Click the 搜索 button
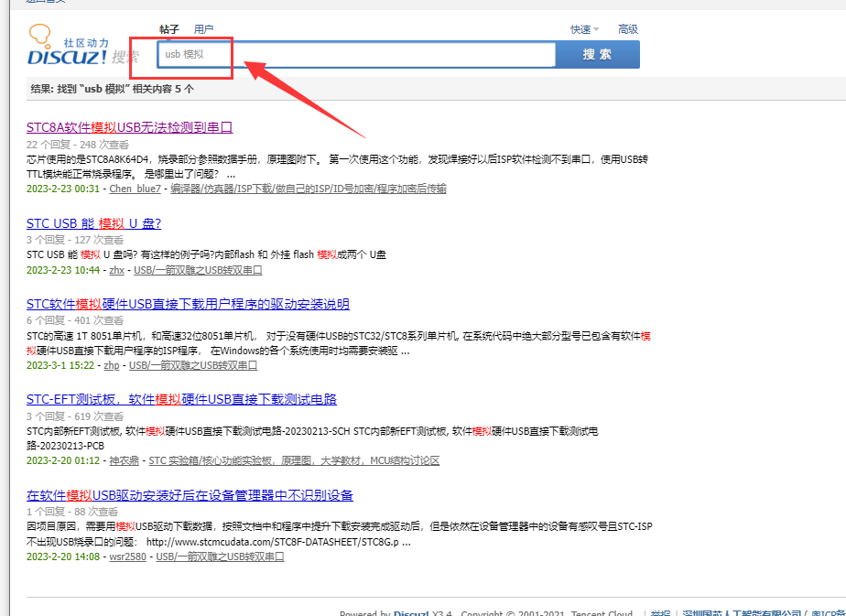 [597, 55]
